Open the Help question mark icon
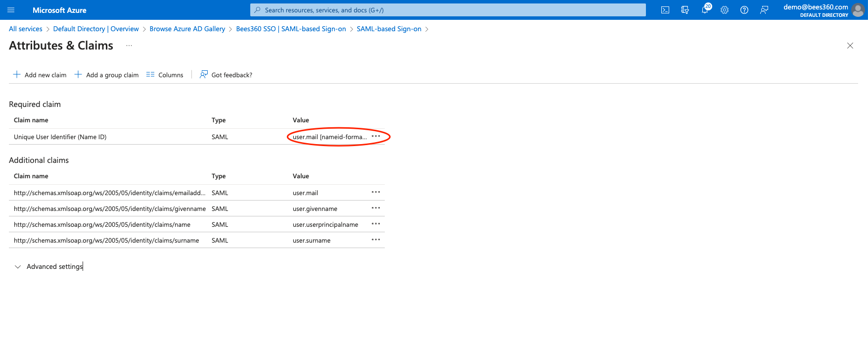Image resolution: width=868 pixels, height=361 pixels. (x=744, y=10)
